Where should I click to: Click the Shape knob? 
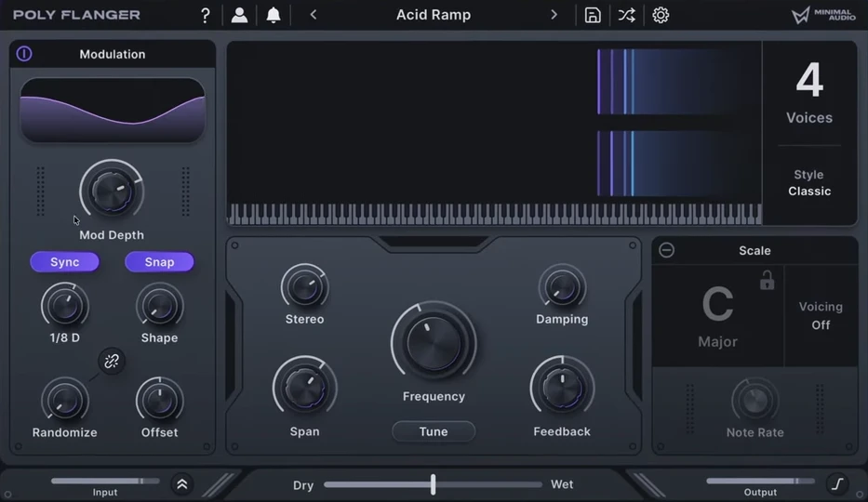(159, 306)
